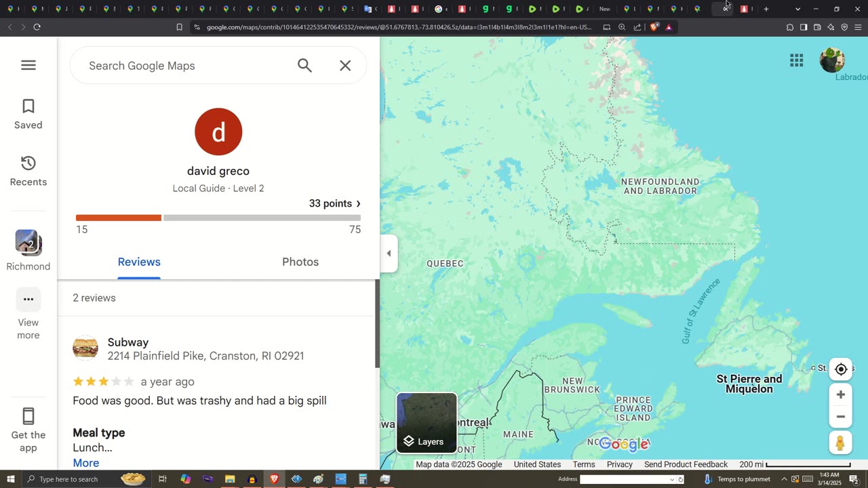Viewport: 868px width, 488px height.
Task: Click the share page icon in address bar
Action: 637,27
